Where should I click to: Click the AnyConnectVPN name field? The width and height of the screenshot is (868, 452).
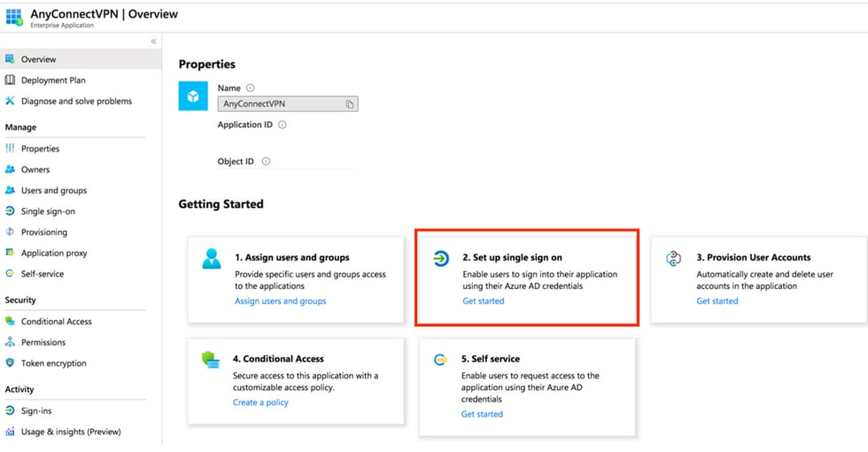click(x=288, y=104)
